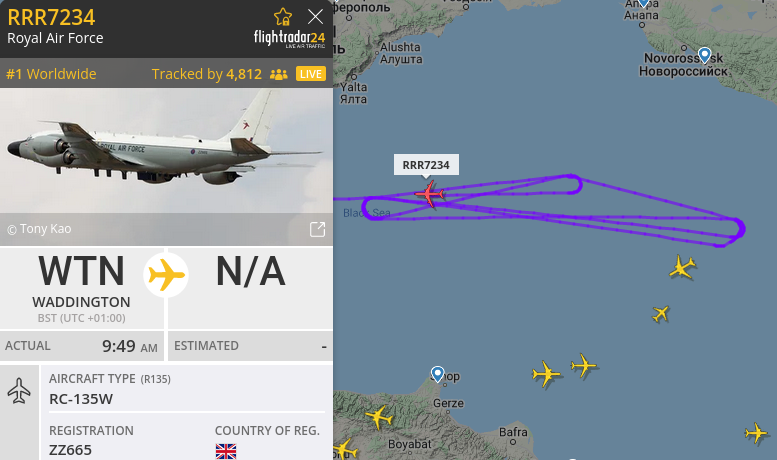Click the WTN Waddington origin airport
Viewport: 777px width, 460px height.
82,288
